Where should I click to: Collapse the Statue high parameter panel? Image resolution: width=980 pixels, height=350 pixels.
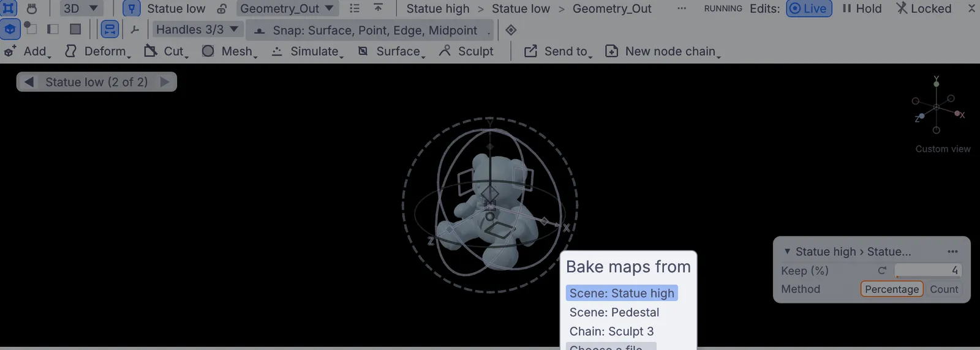pos(787,251)
